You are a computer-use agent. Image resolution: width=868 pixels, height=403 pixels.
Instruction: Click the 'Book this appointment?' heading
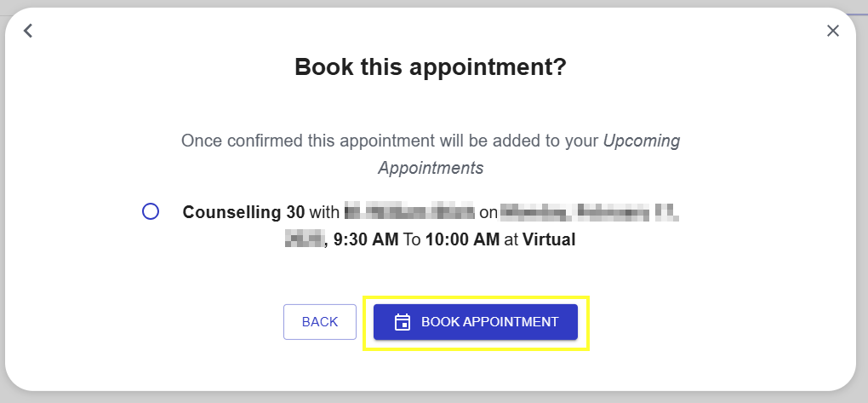pyautogui.click(x=431, y=67)
